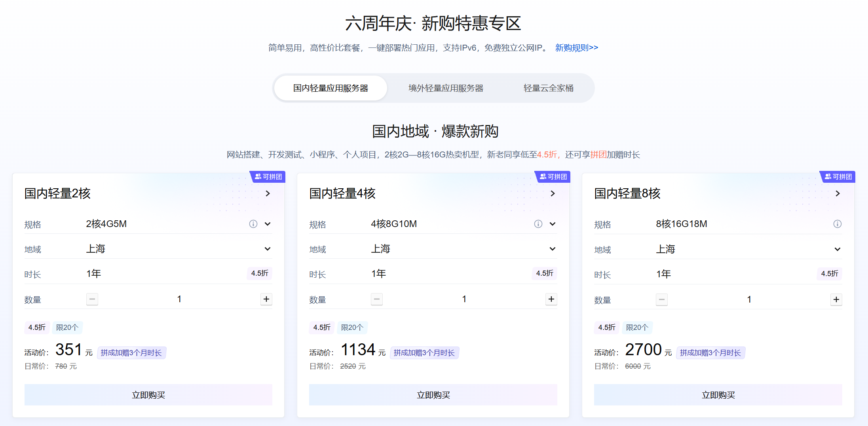Open 国内轻量4核 details arrow
Image resolution: width=868 pixels, height=426 pixels.
[x=553, y=193]
